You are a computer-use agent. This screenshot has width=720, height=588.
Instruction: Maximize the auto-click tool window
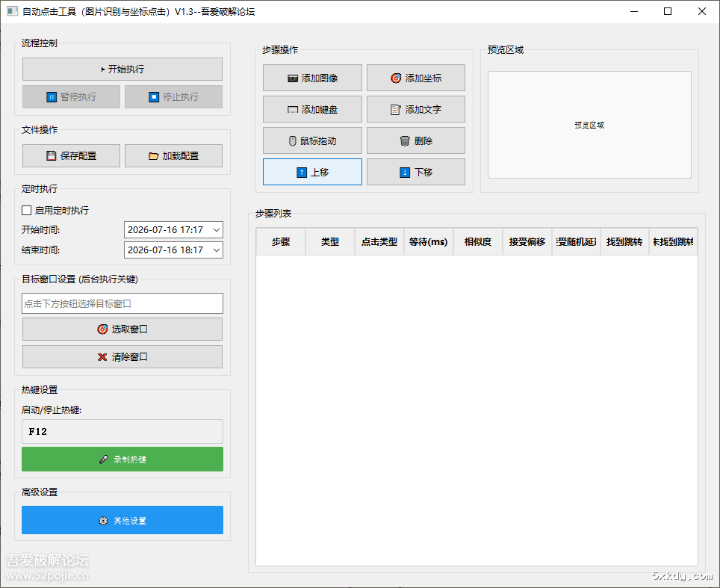(668, 11)
